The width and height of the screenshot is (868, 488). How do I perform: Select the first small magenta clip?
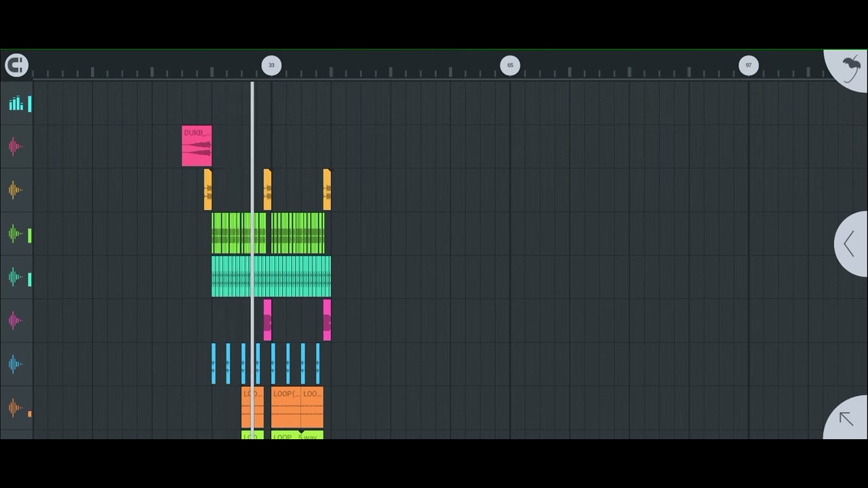pos(267,320)
